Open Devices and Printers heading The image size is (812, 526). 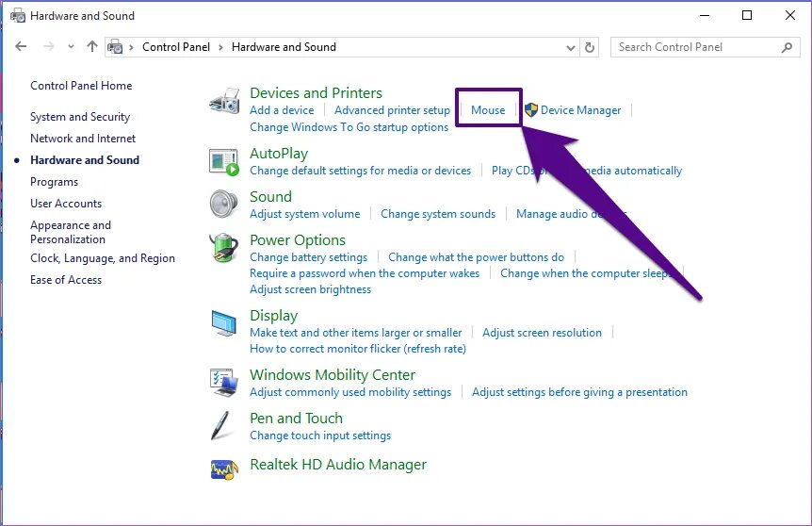click(x=316, y=92)
